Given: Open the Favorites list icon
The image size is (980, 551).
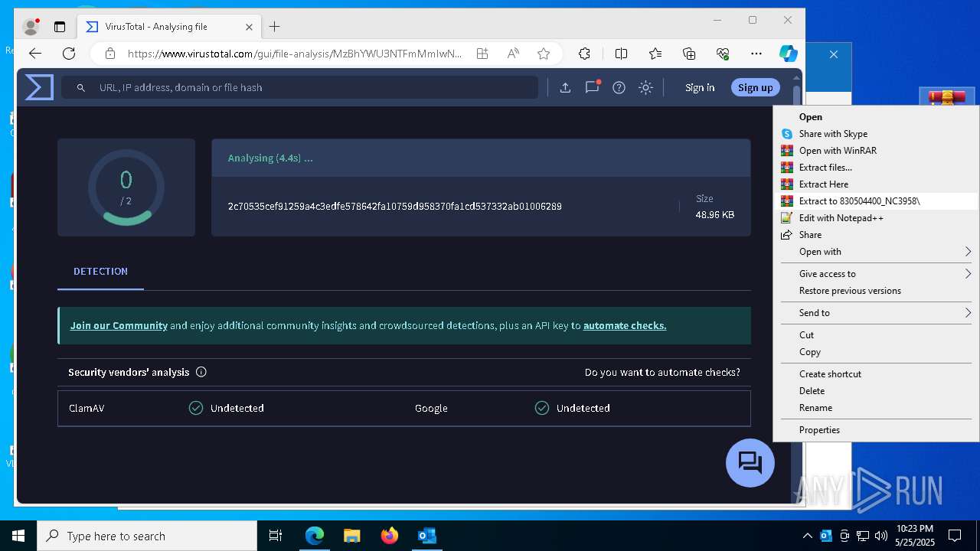Looking at the screenshot, I should 655,53.
